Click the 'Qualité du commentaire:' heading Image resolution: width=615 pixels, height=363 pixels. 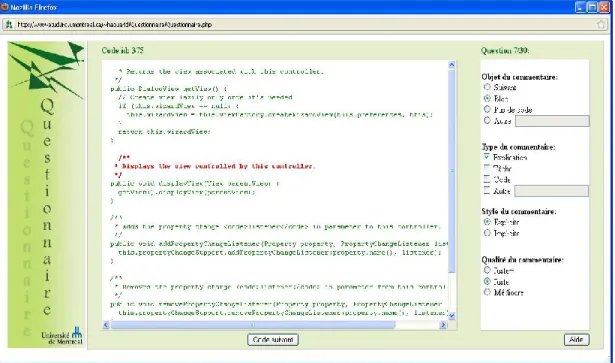522,260
